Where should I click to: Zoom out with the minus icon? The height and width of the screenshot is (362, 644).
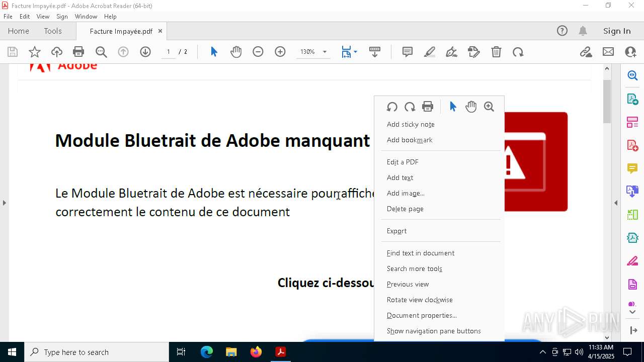[258, 52]
